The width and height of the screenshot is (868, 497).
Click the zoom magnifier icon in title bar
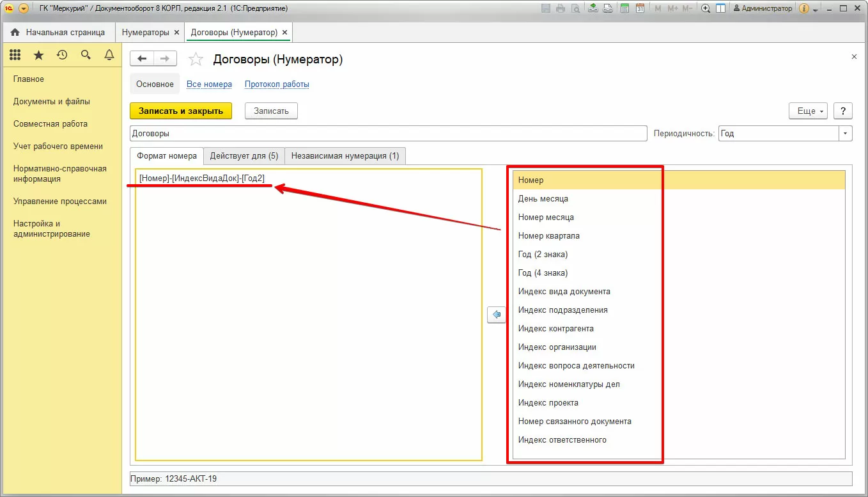click(706, 8)
